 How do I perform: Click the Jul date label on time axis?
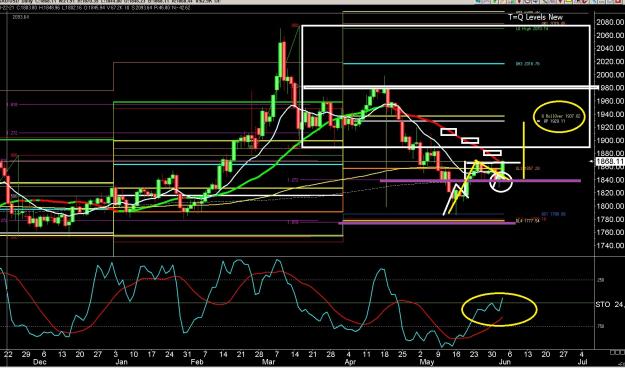[x=581, y=362]
